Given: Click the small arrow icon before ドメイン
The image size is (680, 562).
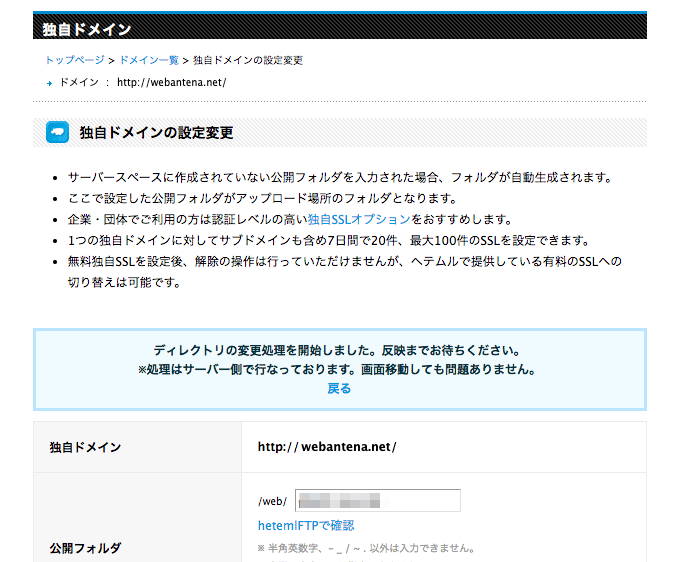Looking at the screenshot, I should click(x=49, y=83).
